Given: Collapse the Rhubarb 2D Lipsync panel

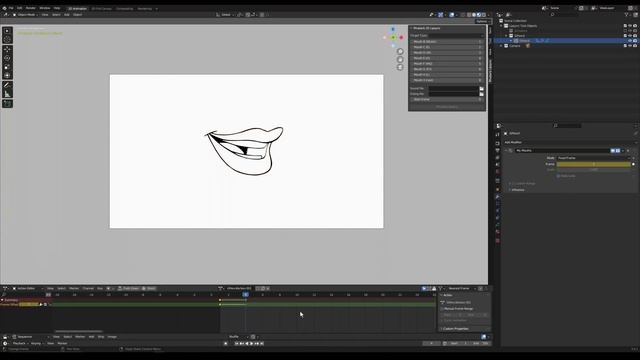Looking at the screenshot, I should pyautogui.click(x=411, y=28).
